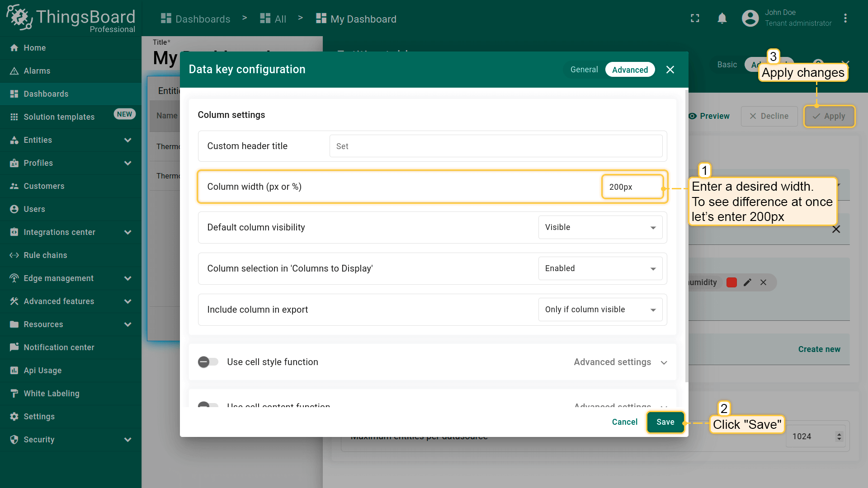Click the red humidity color swatch
868x488 pixels.
(x=731, y=282)
